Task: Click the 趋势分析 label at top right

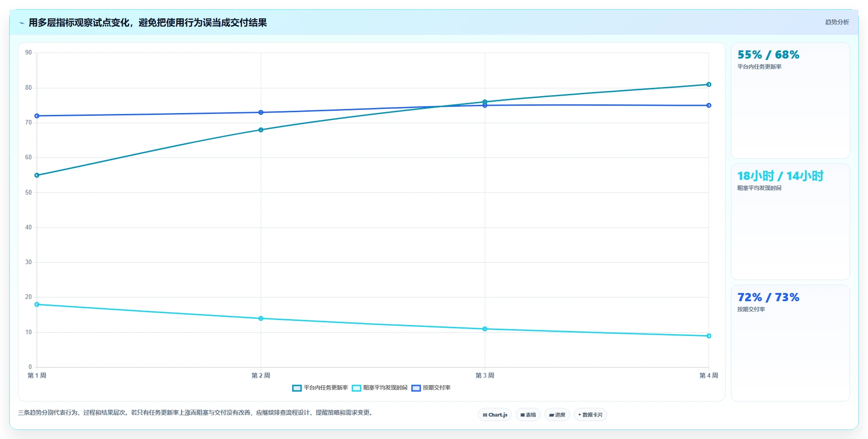Action: (837, 22)
